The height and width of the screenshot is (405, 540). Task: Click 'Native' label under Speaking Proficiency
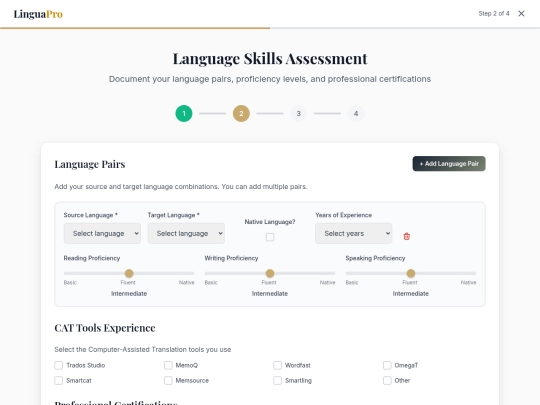[468, 282]
